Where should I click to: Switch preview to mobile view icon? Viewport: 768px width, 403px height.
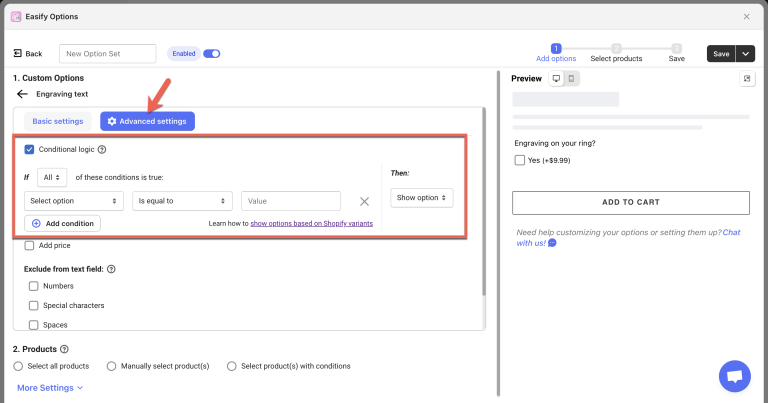(571, 78)
